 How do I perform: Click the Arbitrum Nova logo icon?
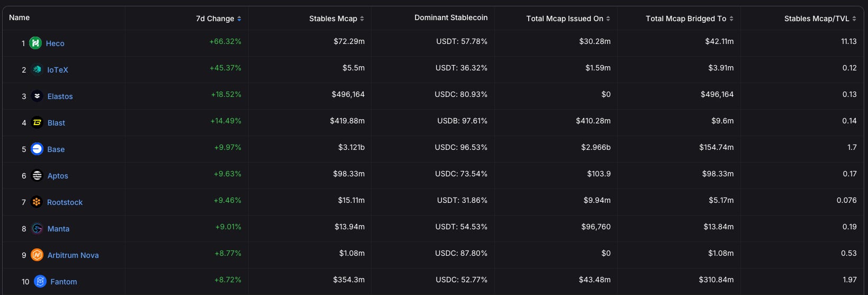point(37,255)
